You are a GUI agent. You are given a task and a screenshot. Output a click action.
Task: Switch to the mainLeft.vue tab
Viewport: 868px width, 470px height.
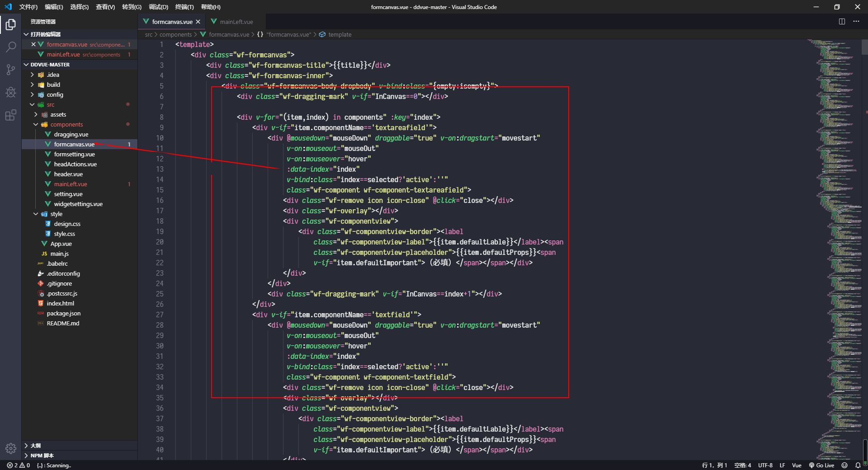(236, 22)
